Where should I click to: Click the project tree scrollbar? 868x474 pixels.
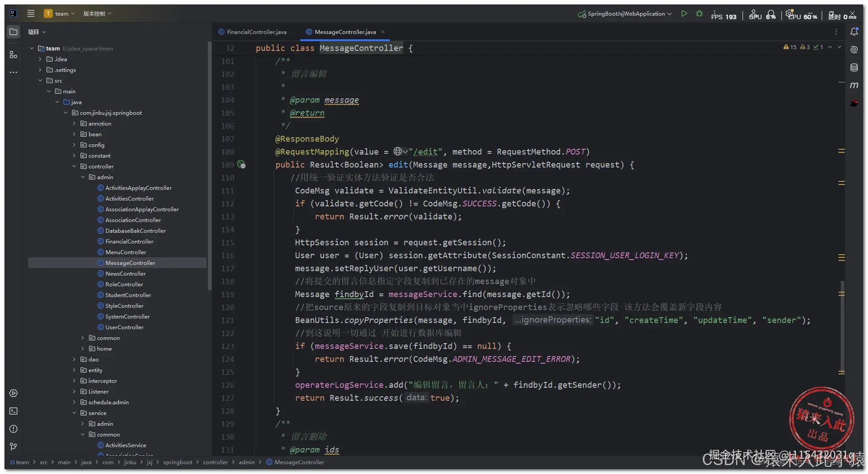209,165
